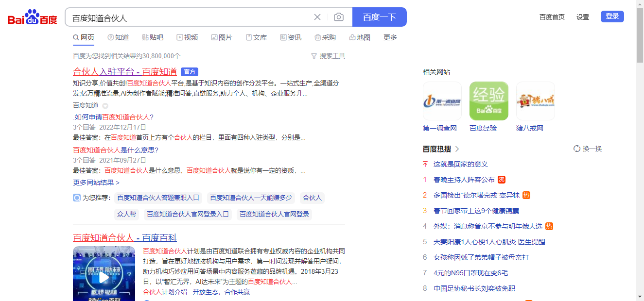Open hot topic 女孩称因戴了弟弟帽子被母亲打
Image resolution: width=644 pixels, height=301 pixels.
coord(481,257)
